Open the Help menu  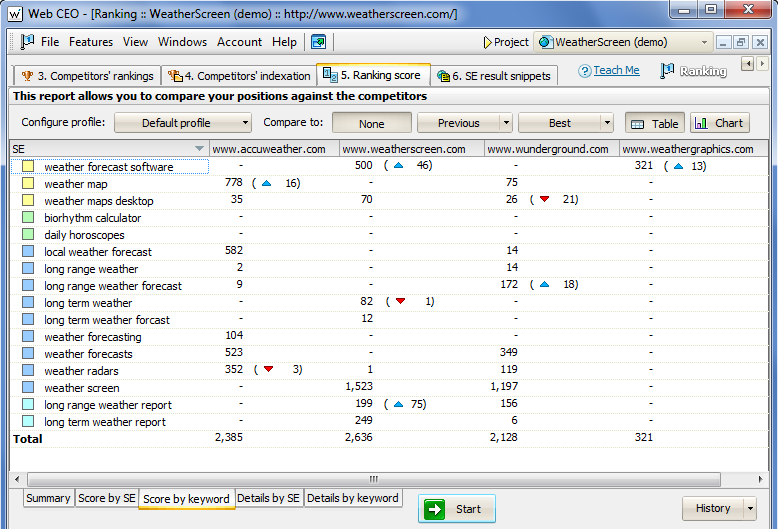pyautogui.click(x=284, y=42)
